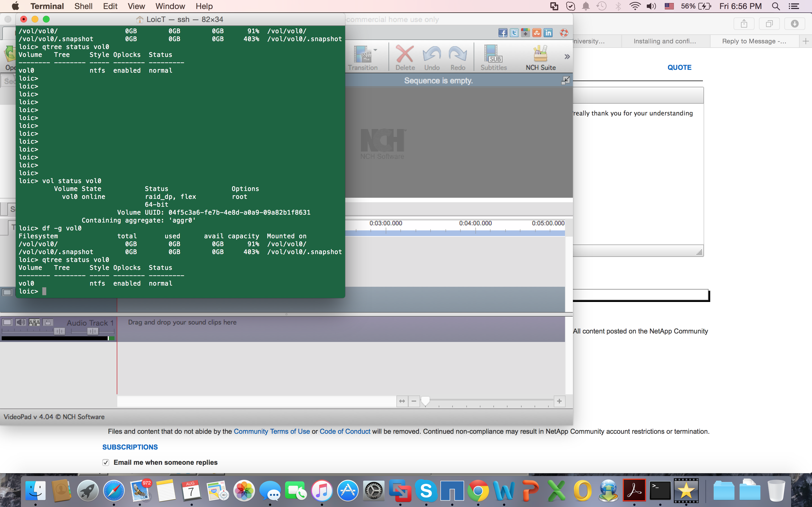Screen dimensions: 812x507
Task: Toggle the lock on Audio Track 1
Action: pos(48,322)
